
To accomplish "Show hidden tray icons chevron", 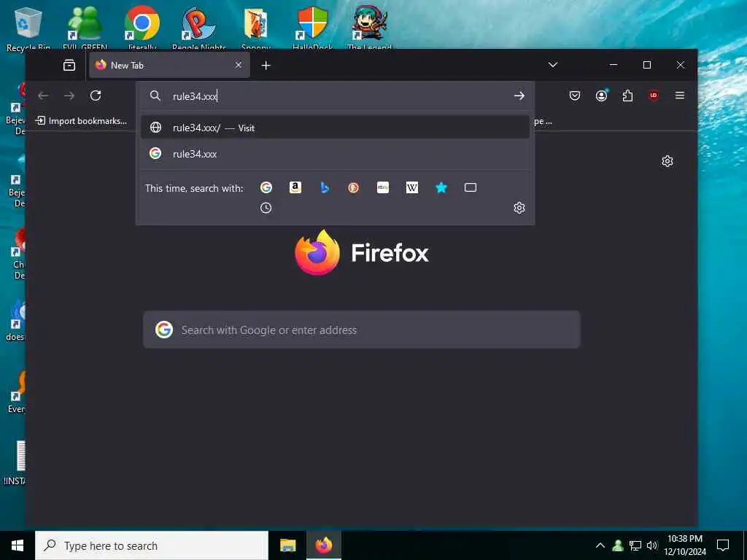I will (600, 545).
